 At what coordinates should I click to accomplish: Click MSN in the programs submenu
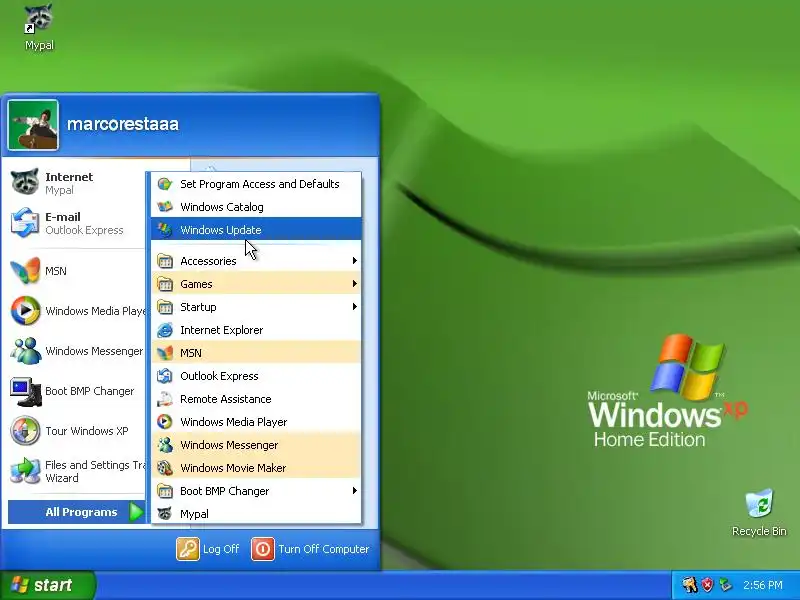click(256, 353)
